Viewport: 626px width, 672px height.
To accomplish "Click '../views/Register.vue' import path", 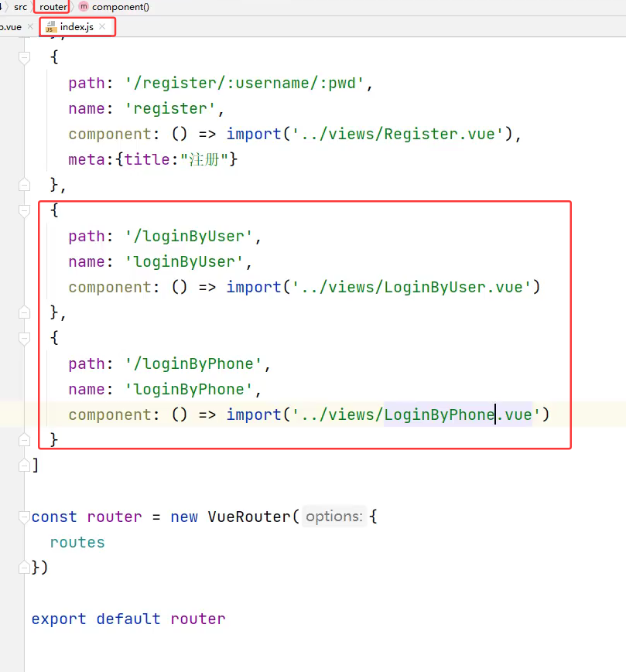I will [x=398, y=134].
